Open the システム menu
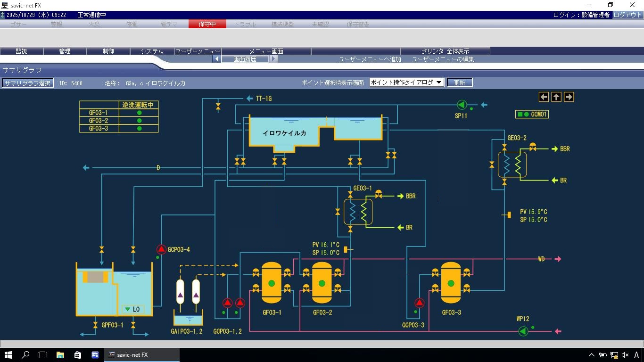This screenshot has height=362, width=644. coord(152,51)
